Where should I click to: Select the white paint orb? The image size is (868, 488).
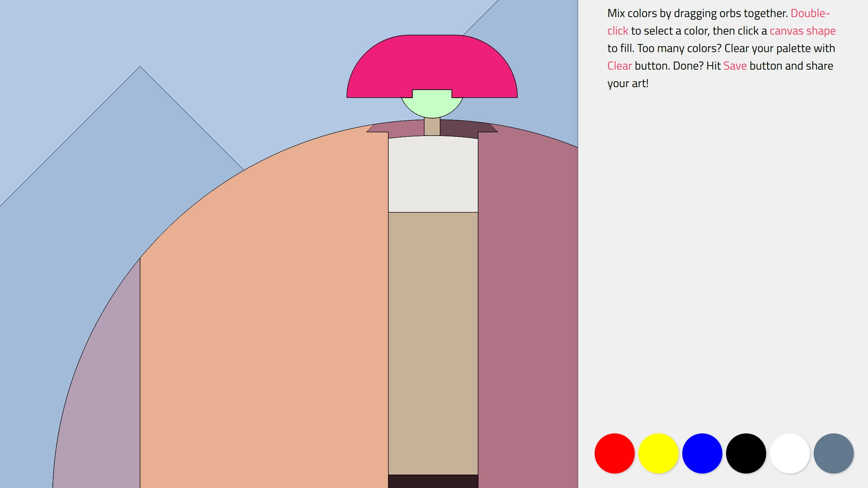click(789, 453)
